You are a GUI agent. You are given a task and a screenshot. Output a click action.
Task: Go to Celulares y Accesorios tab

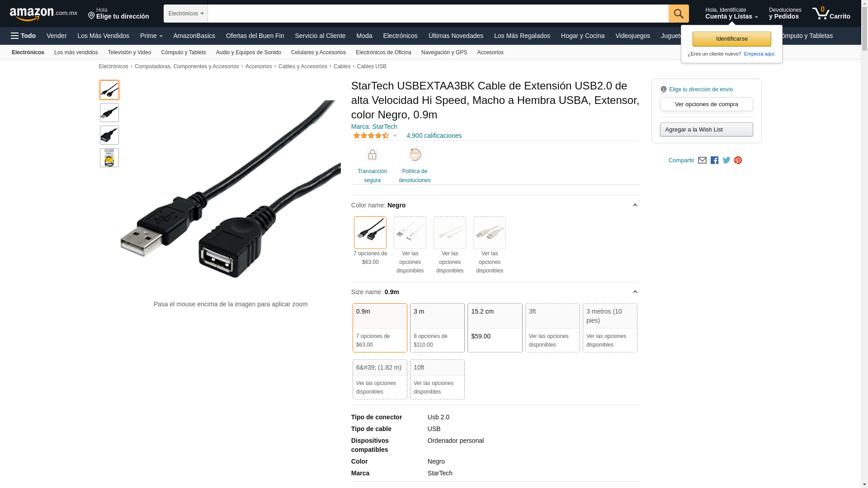318,52
